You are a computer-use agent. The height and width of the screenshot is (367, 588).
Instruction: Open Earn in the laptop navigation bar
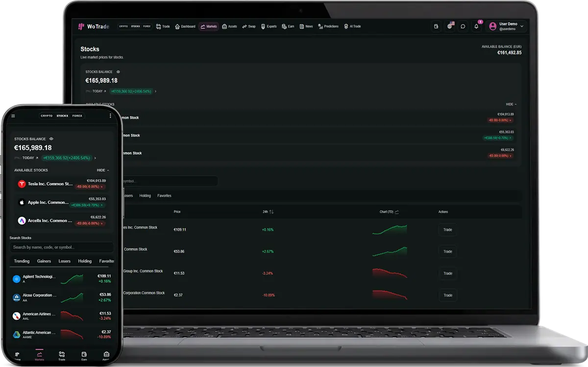tap(288, 26)
